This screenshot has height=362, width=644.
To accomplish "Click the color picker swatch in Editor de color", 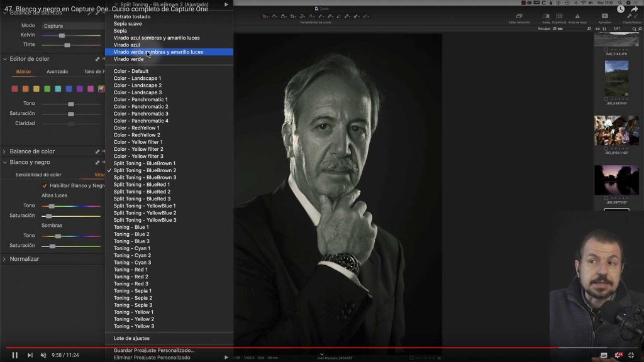I will point(101,89).
